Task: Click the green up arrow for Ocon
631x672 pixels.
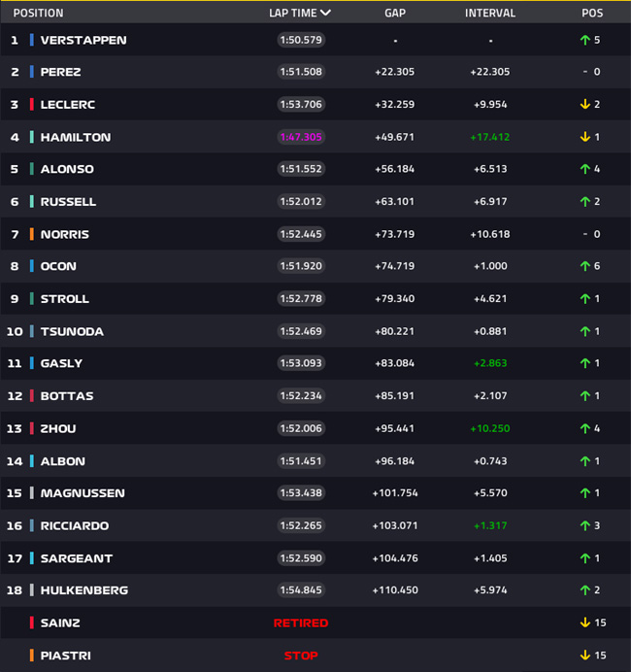Action: (x=584, y=266)
